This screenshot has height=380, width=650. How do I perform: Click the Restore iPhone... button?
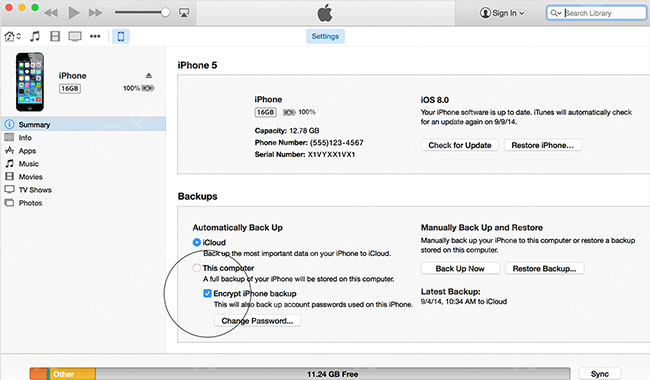543,145
